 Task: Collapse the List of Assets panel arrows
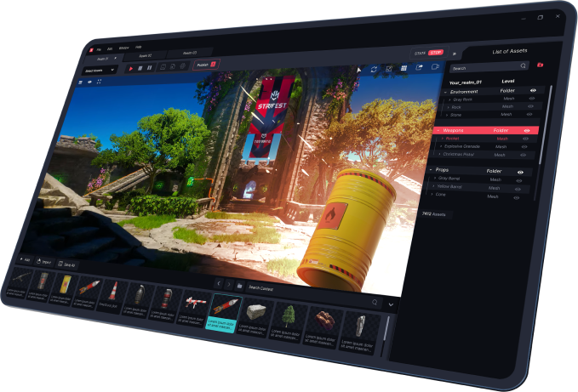pyautogui.click(x=454, y=53)
